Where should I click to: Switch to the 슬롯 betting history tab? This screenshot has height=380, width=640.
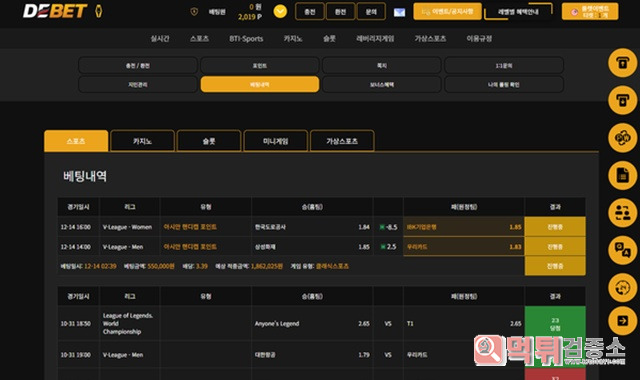209,141
